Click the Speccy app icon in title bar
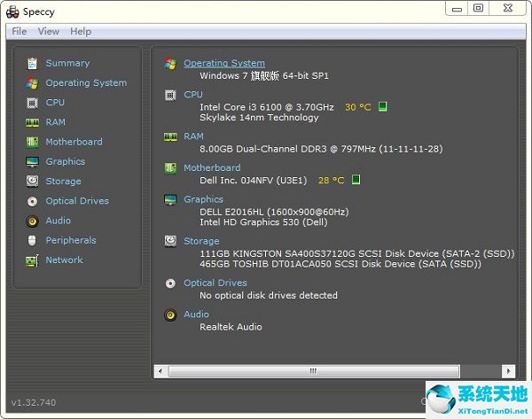 [12, 12]
